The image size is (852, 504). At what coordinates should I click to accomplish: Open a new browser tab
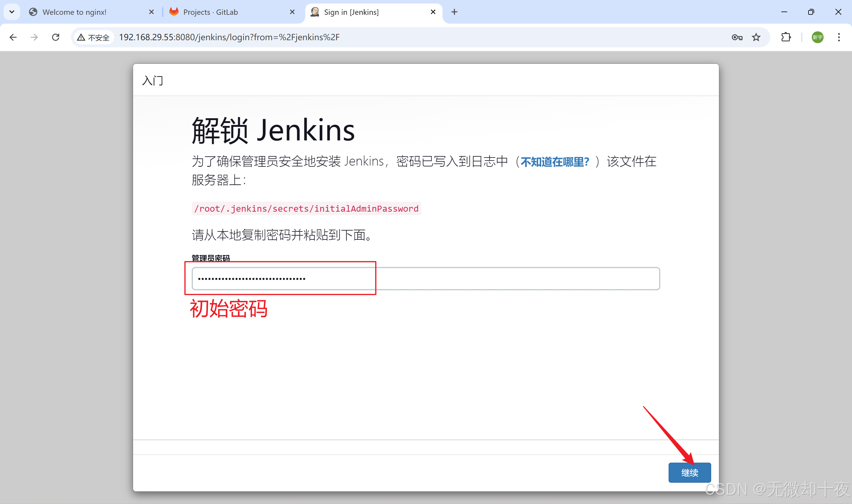tap(454, 12)
